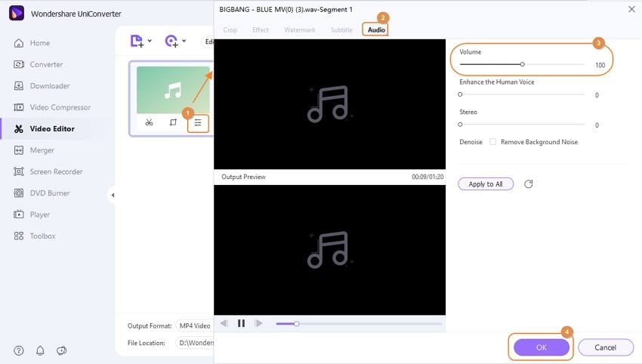Viewport: 642px width, 364px height.
Task: Switch to the Subtitle tab
Action: coord(341,30)
